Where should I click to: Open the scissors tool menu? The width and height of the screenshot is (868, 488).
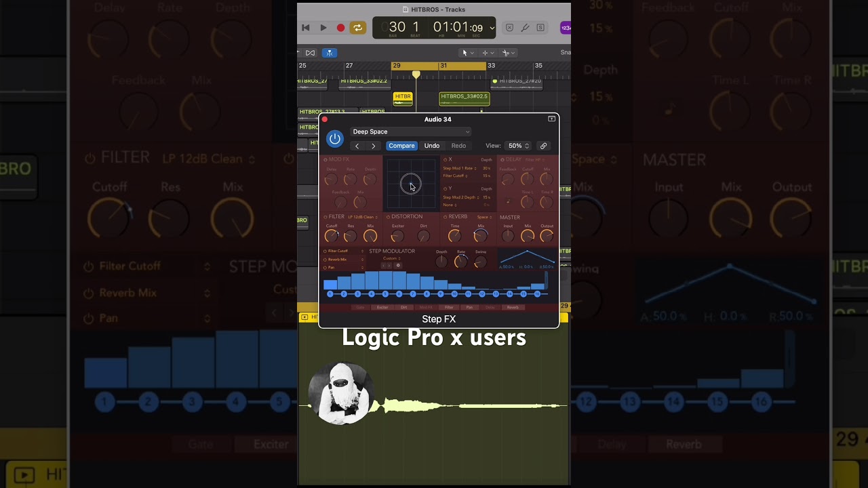508,53
